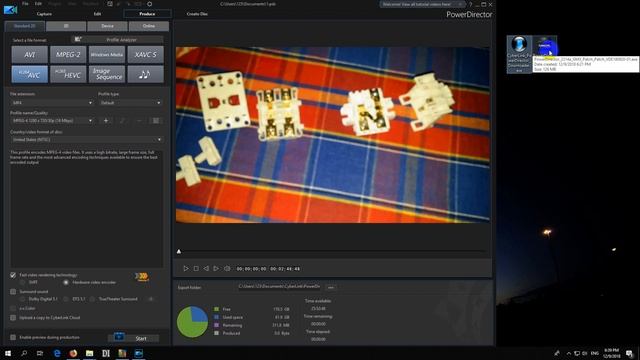This screenshot has width=640, height=360.
Task: Stop the preview playback
Action: pos(196,269)
